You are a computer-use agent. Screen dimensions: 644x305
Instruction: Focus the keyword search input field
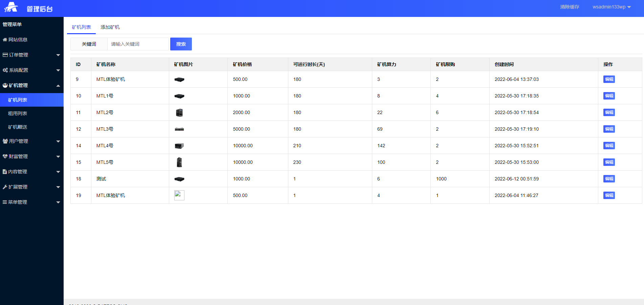pyautogui.click(x=138, y=44)
